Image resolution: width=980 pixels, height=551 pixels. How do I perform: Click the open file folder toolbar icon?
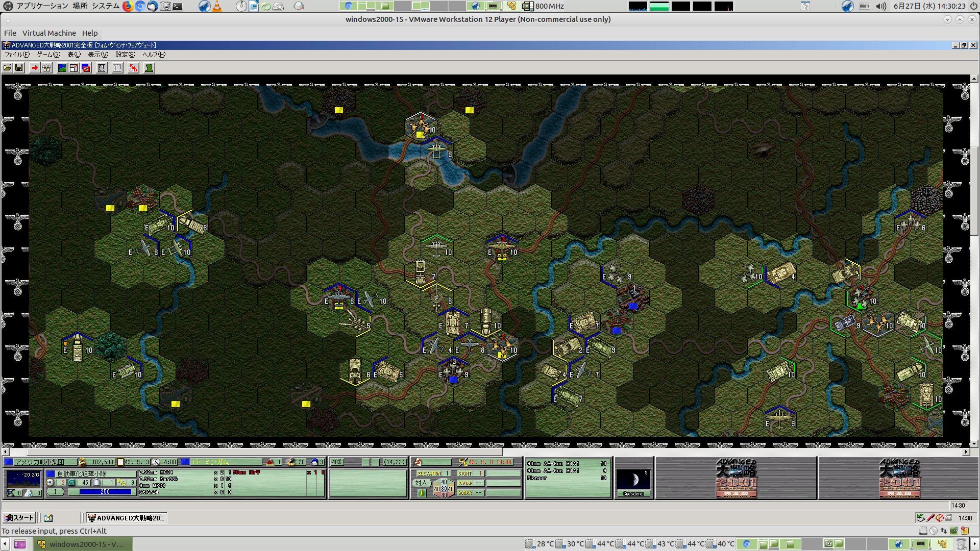click(x=7, y=68)
